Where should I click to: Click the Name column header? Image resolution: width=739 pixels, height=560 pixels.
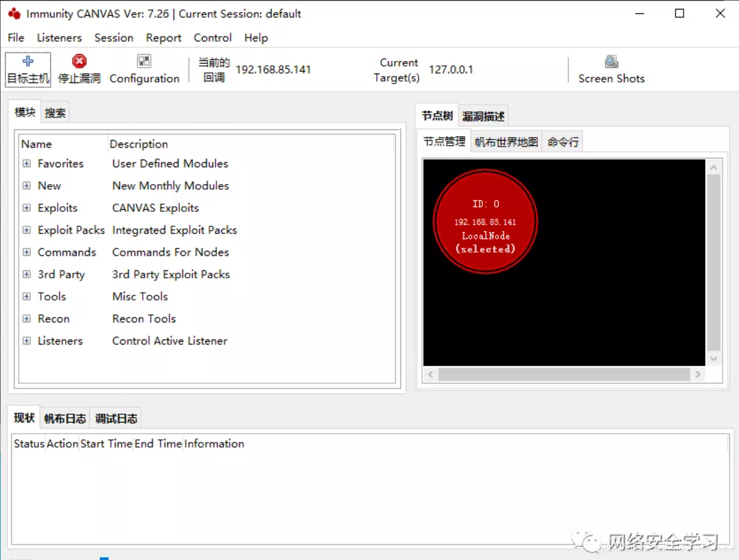coord(63,144)
